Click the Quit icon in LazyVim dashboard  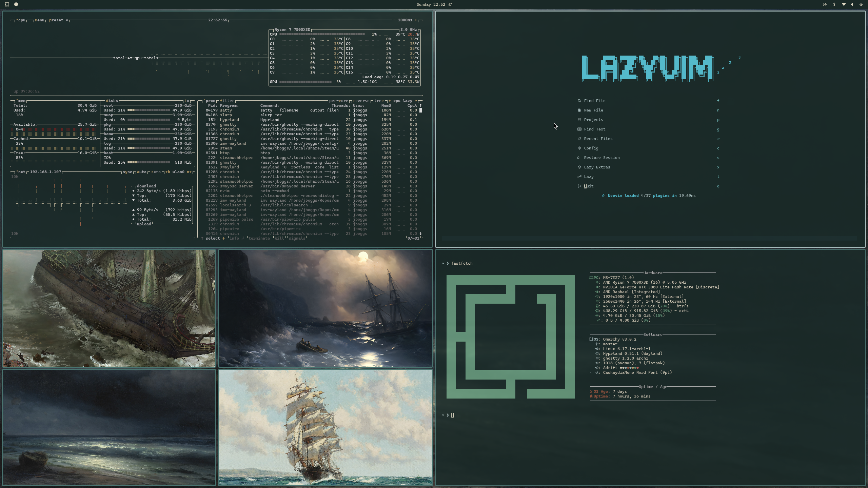click(x=579, y=186)
